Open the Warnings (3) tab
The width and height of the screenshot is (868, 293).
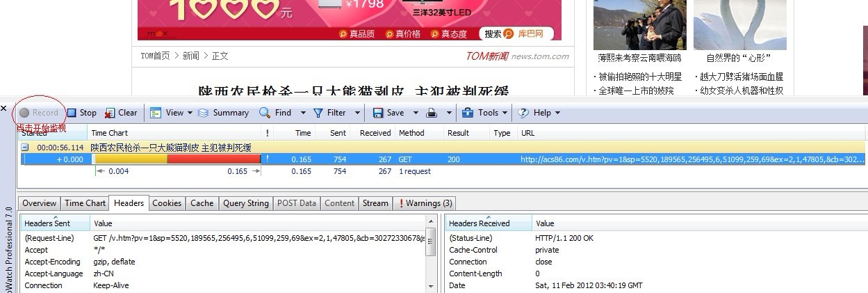point(424,203)
